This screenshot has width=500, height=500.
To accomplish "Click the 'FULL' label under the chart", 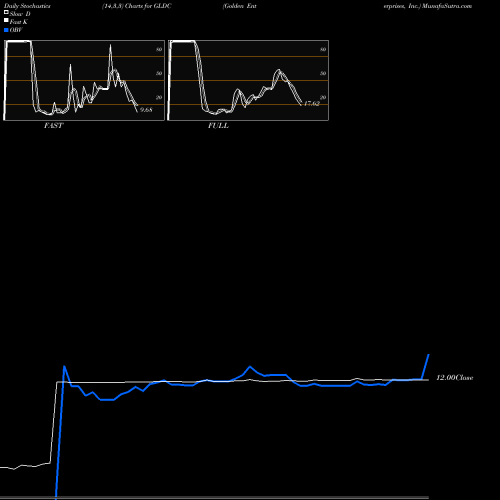I will click(x=218, y=126).
